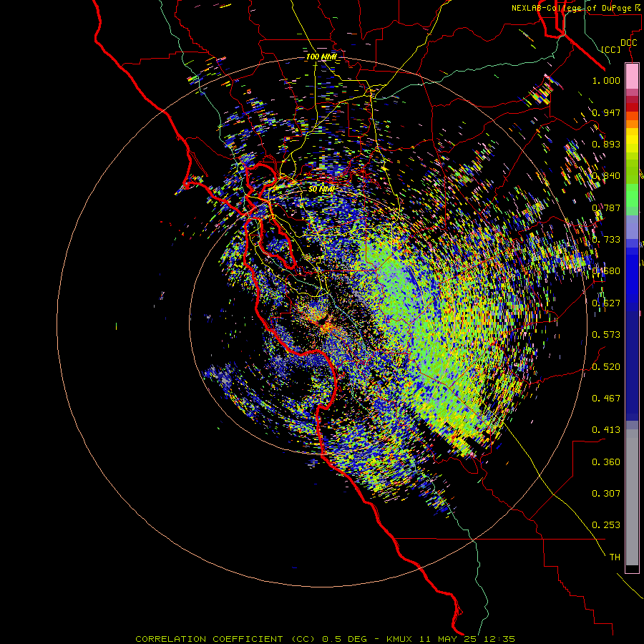Image resolution: width=644 pixels, height=644 pixels.
Task: Select the 0.733 legend value
Action: click(x=606, y=240)
